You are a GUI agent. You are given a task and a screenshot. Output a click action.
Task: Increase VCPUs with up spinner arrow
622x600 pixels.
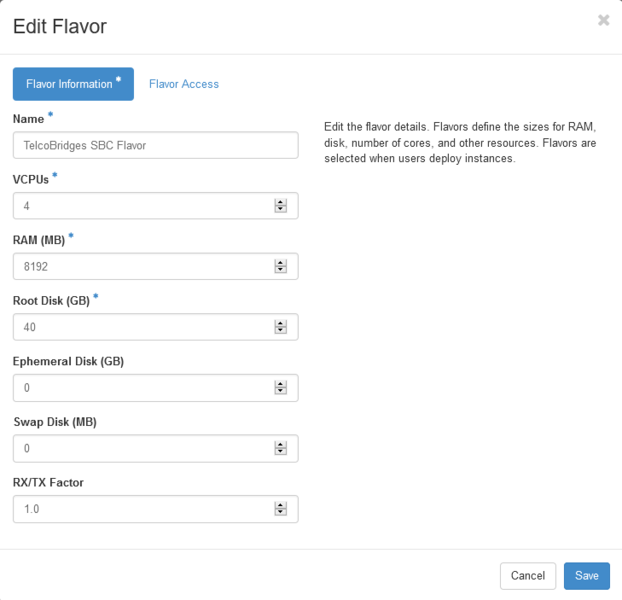pos(280,202)
